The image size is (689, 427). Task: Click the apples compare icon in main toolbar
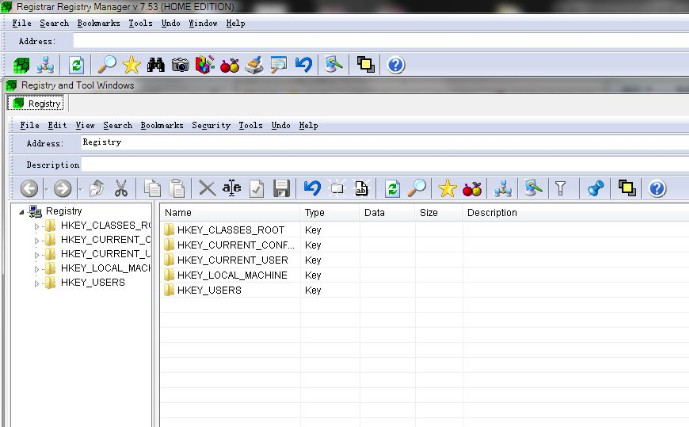click(229, 65)
